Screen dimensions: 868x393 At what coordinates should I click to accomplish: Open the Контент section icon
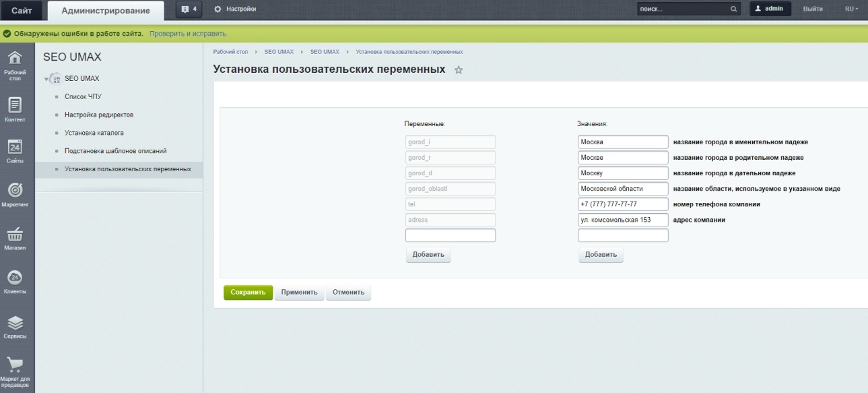(x=17, y=101)
